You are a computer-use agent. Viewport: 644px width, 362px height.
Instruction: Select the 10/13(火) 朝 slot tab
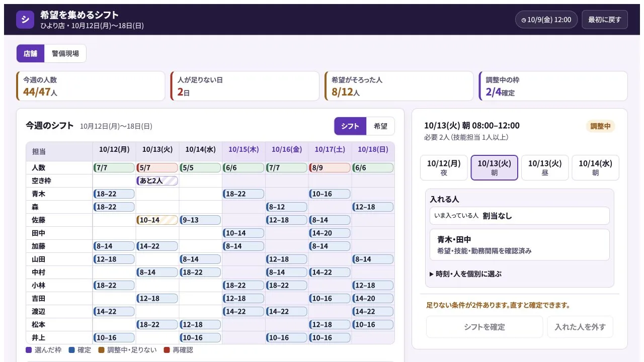pos(494,167)
